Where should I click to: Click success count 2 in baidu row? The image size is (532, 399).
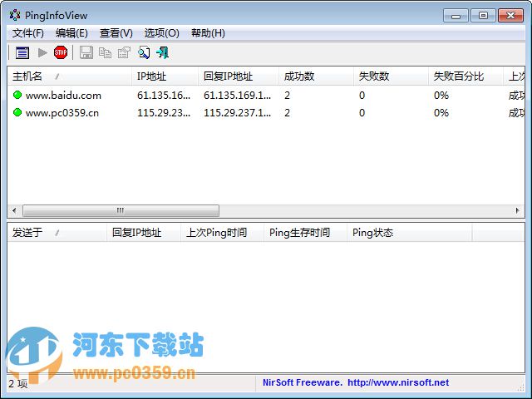[x=287, y=96]
